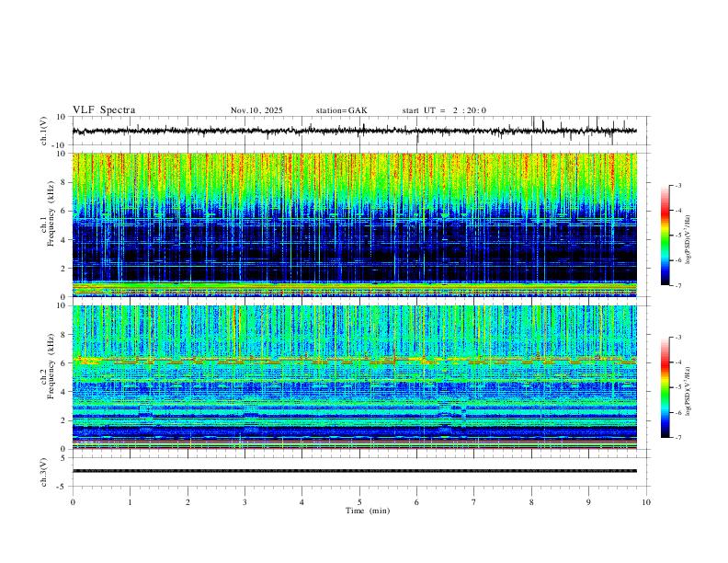Click time axis tick label "3"
728x563 pixels.
245,502
